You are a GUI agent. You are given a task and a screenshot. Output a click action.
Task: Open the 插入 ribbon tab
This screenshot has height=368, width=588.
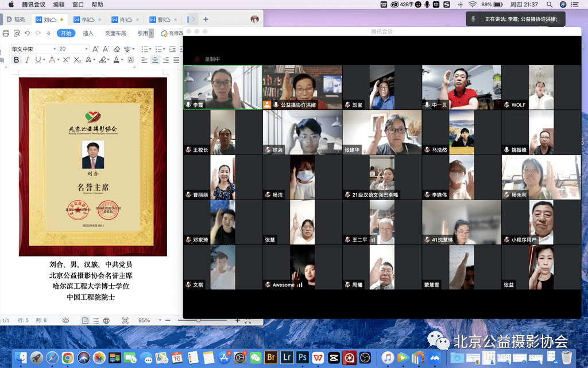pos(88,33)
